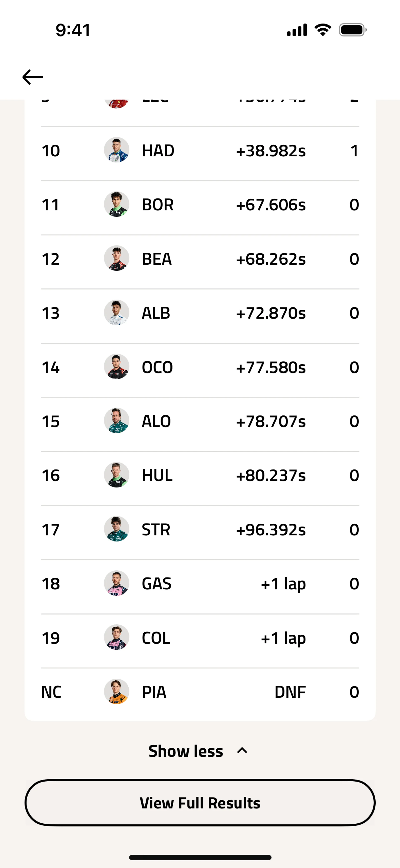Screen dimensions: 400x868
Task: Tap the GAS driver code
Action: pos(157,584)
